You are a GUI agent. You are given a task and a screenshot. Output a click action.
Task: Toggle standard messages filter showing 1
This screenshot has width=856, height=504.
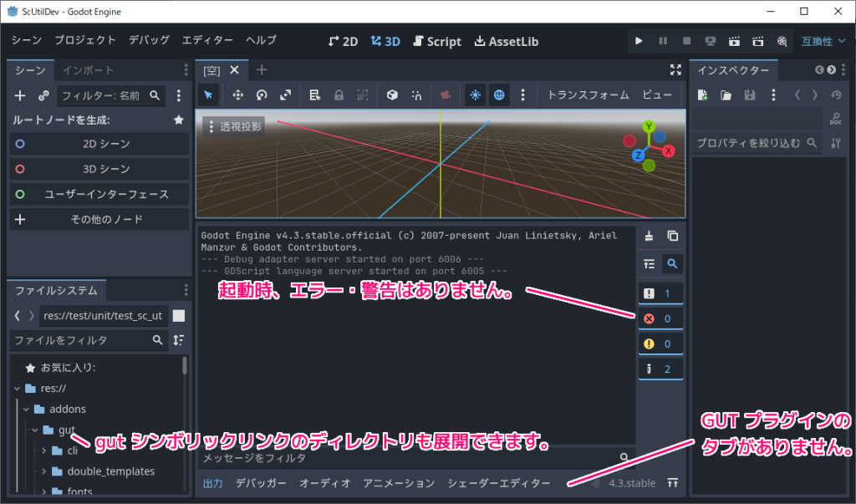click(x=660, y=293)
